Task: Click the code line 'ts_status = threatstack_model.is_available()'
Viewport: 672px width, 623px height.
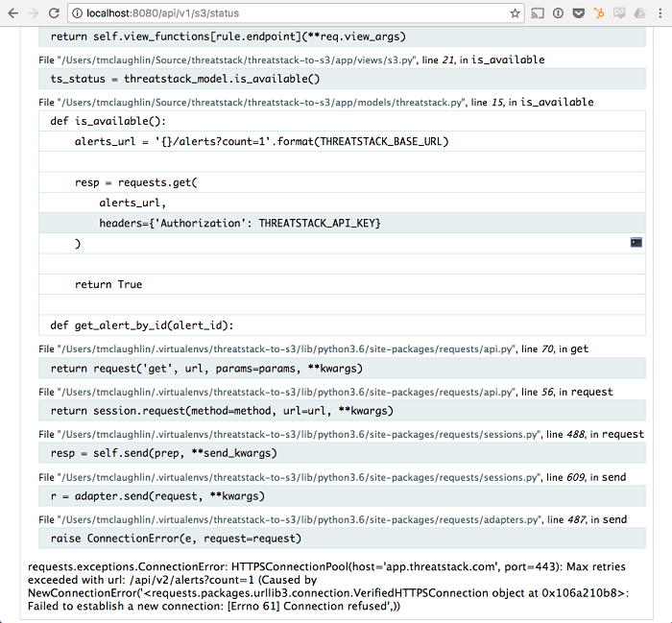Action: click(x=342, y=79)
